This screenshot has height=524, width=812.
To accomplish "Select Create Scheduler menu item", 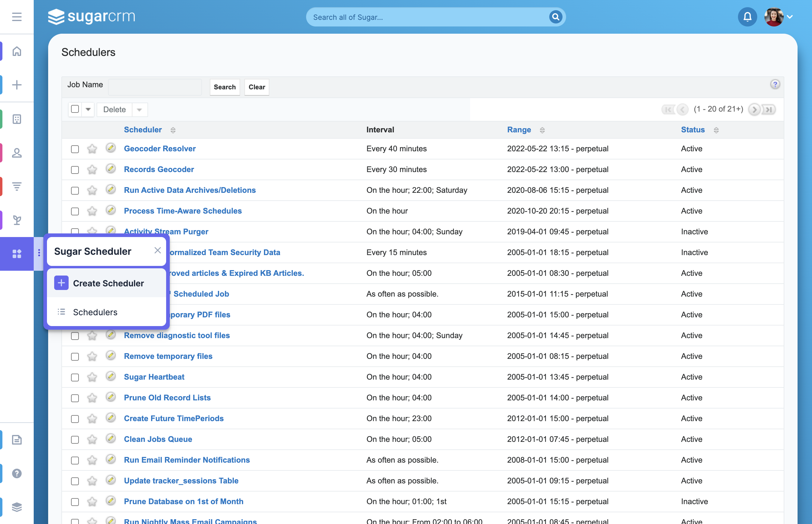I will click(x=106, y=283).
